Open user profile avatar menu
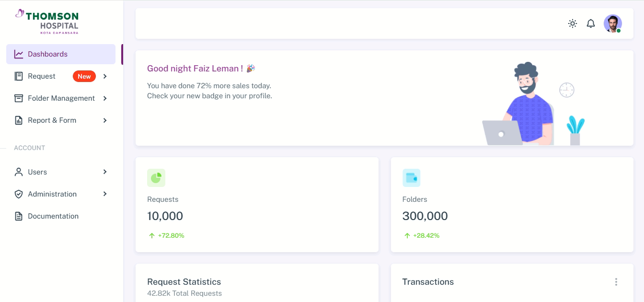The height and width of the screenshot is (302, 644). point(612,23)
